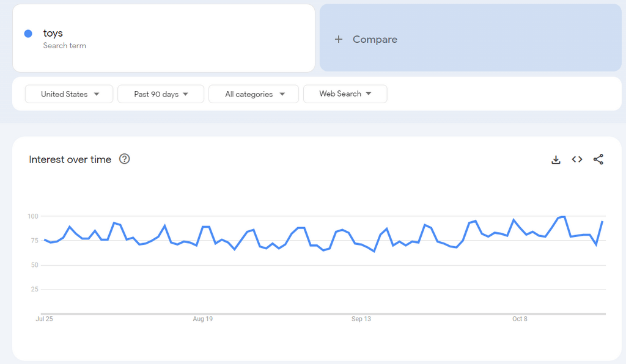The image size is (626, 364).
Task: Click the chart line's highest peak near 100
Action: pos(564,217)
